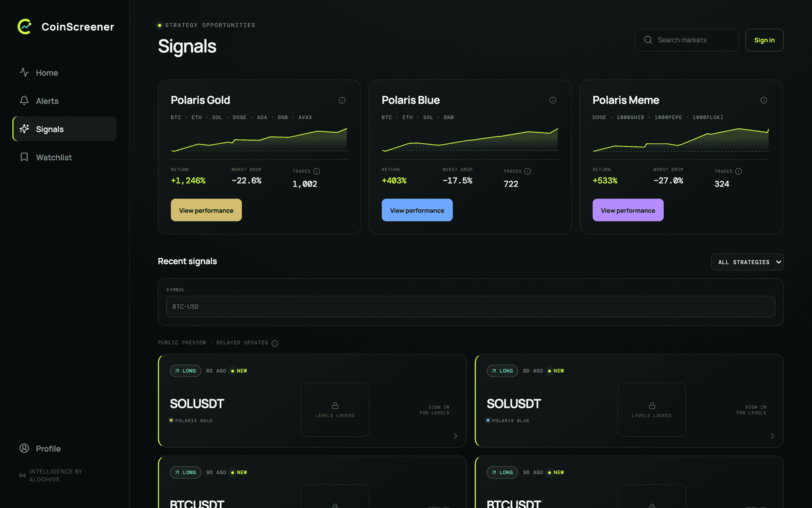This screenshot has height=508, width=812.
Task: Click the Trades info icon on Polaris Gold
Action: [316, 171]
